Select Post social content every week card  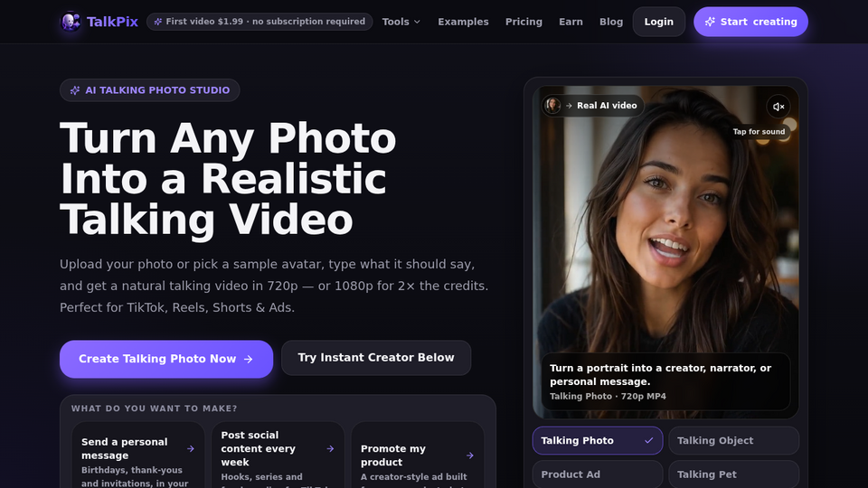pyautogui.click(x=278, y=455)
